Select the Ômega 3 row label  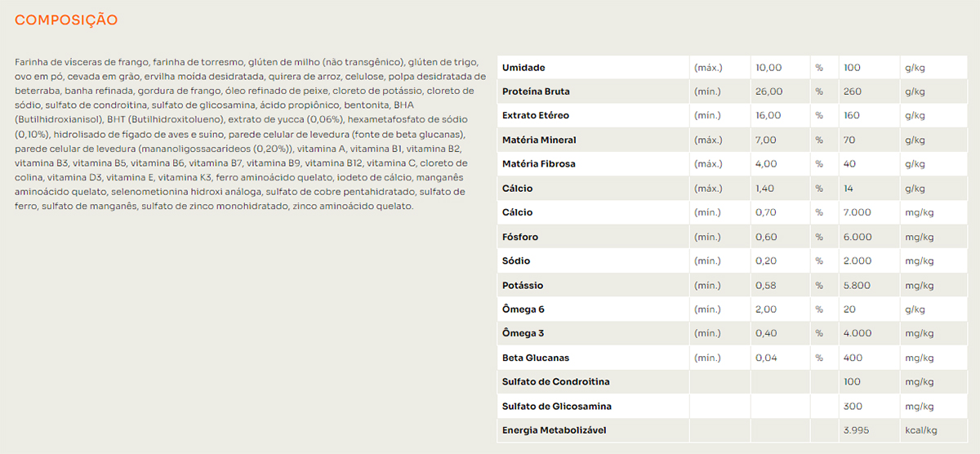click(x=523, y=334)
